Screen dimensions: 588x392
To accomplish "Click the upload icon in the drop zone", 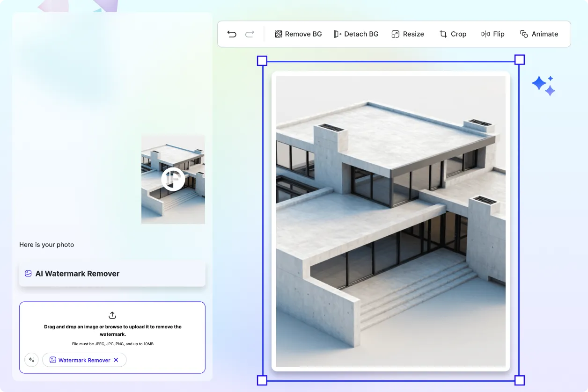I will coord(112,315).
